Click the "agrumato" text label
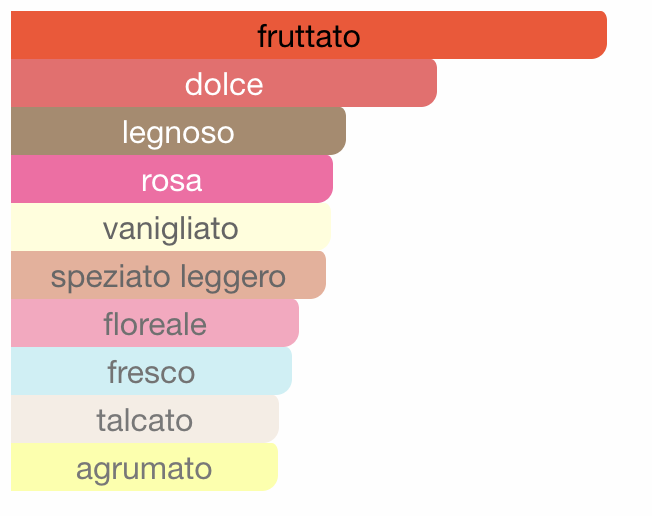 [144, 470]
